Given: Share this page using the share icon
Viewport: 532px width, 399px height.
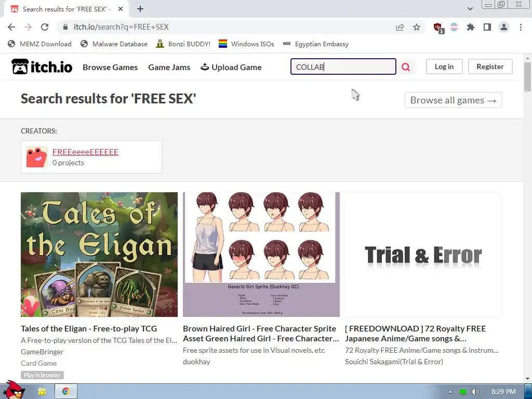Looking at the screenshot, I should (400, 27).
